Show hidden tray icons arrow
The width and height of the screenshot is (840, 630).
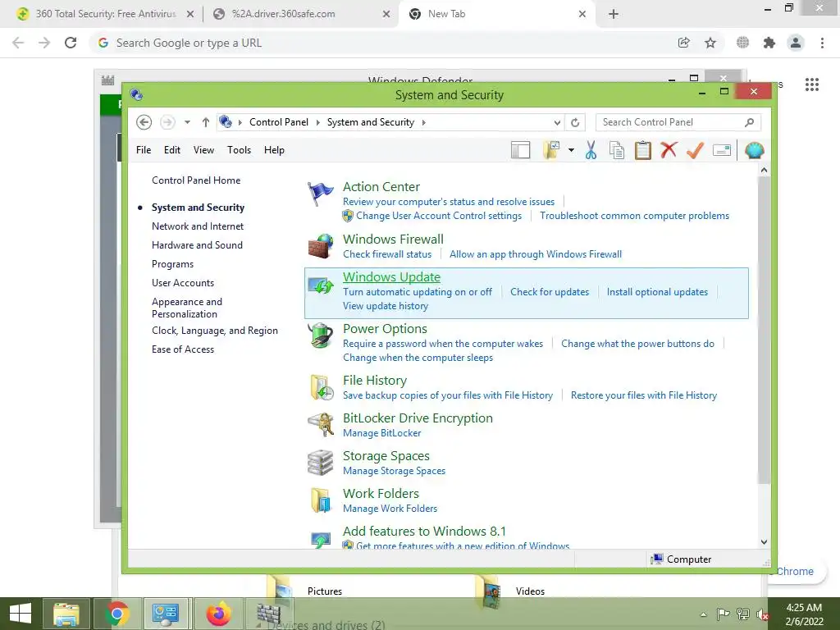coord(703,614)
